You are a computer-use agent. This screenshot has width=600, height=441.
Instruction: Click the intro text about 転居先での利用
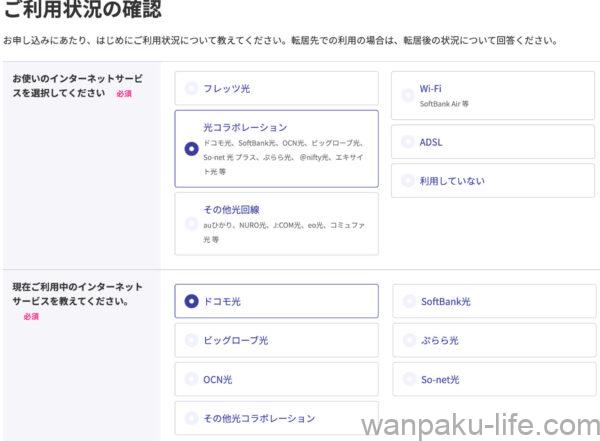pyautogui.click(x=280, y=41)
